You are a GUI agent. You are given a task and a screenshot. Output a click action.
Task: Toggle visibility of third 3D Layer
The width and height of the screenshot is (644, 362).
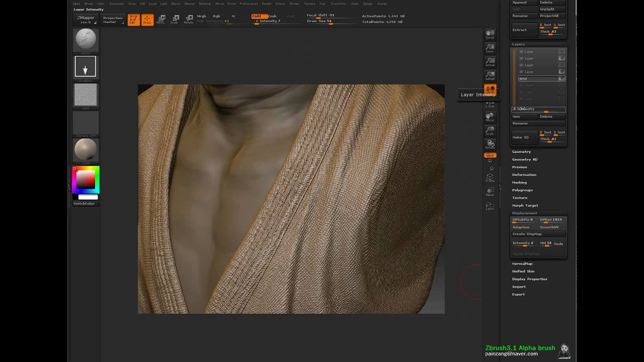pos(561,65)
